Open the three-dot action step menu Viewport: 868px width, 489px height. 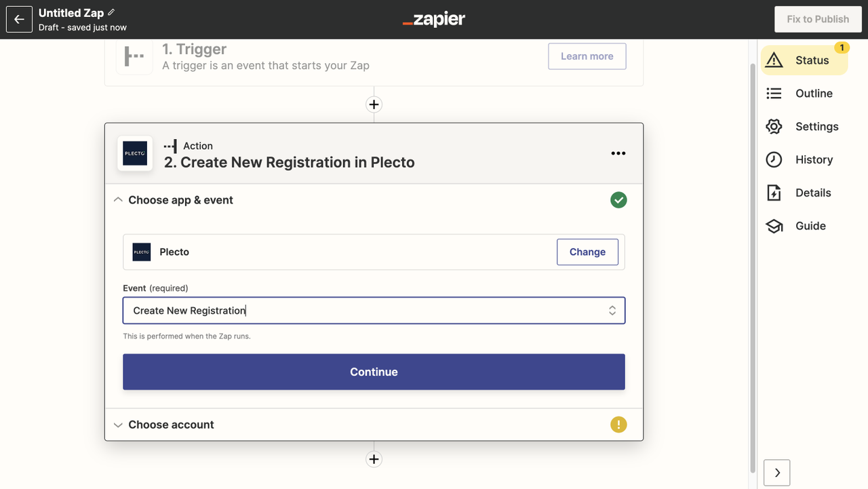click(618, 153)
